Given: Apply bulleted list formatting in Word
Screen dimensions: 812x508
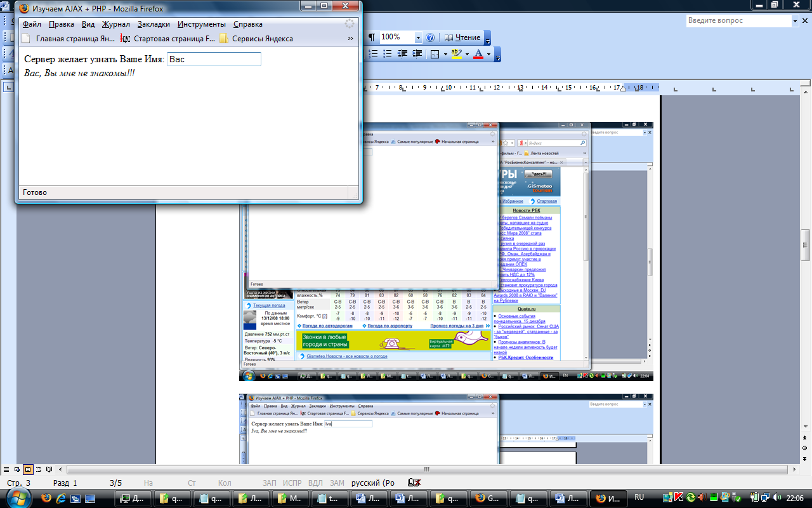Looking at the screenshot, I should pyautogui.click(x=386, y=54).
